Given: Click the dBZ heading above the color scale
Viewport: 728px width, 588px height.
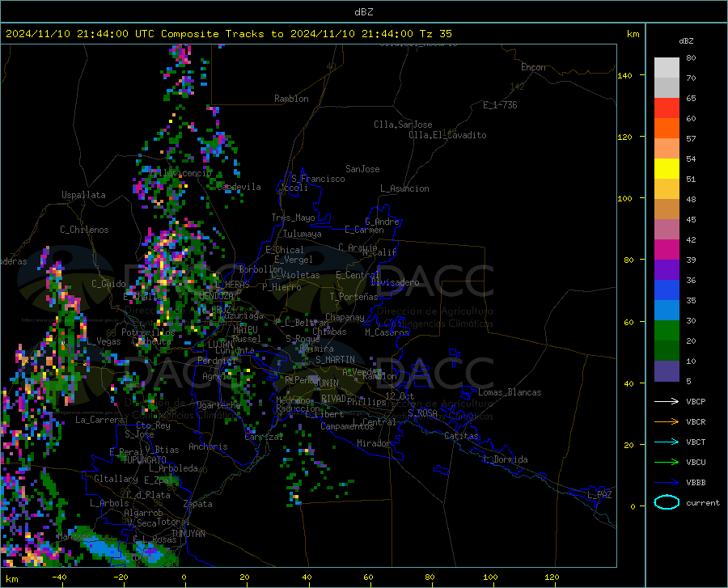Looking at the screenshot, I should coord(686,40).
